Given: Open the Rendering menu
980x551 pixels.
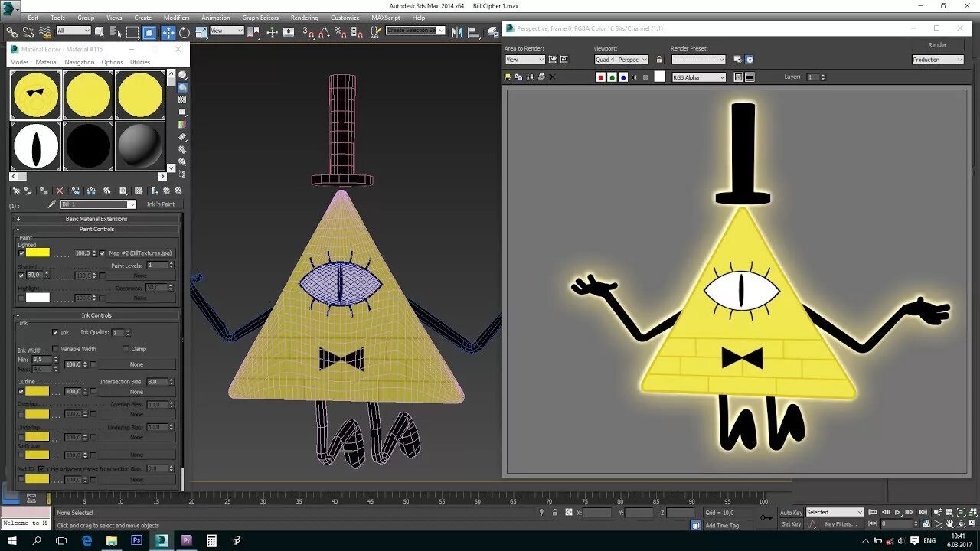Looking at the screenshot, I should click(x=305, y=18).
